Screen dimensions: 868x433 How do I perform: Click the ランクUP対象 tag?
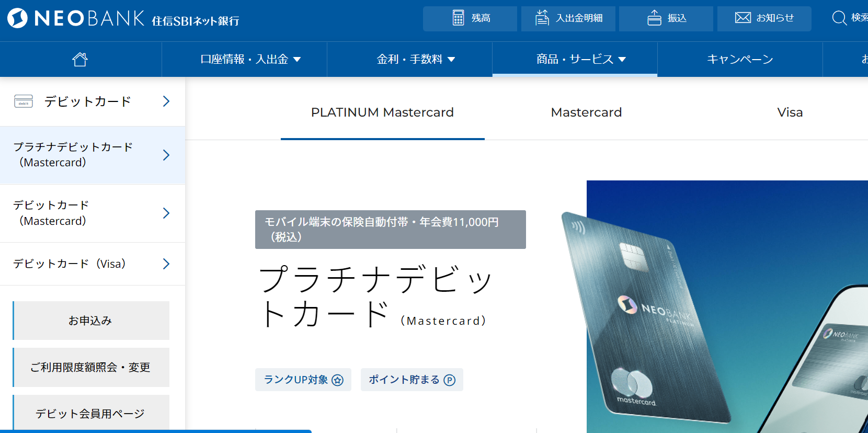tap(303, 380)
